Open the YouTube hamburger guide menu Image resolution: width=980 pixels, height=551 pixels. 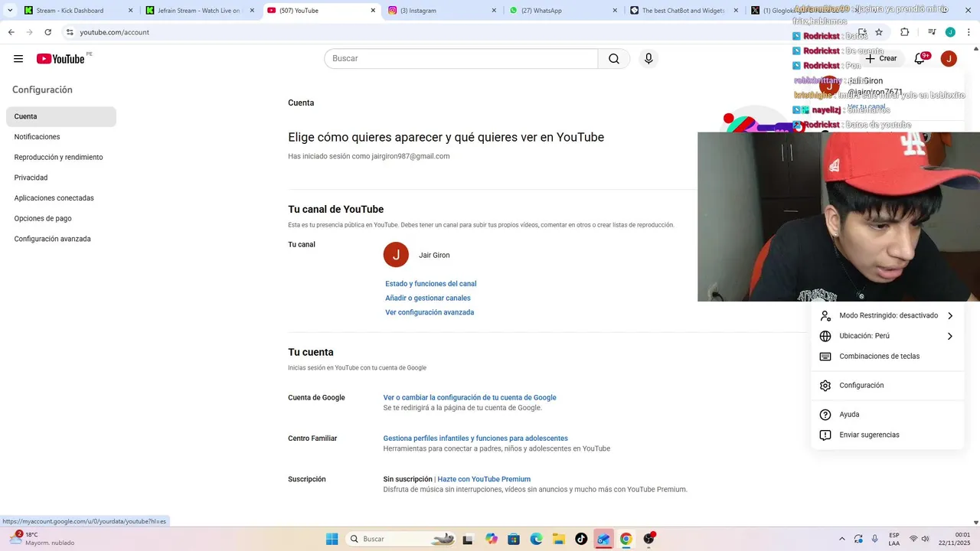click(18, 59)
